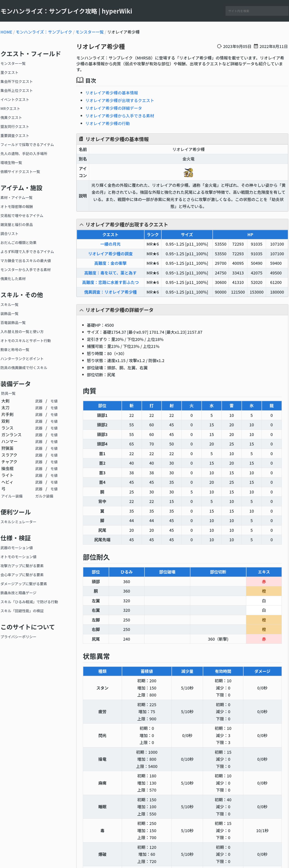The width and height of the screenshot is (289, 868).
Task: Open 太刀 モ値 link
Action: coord(54,408)
